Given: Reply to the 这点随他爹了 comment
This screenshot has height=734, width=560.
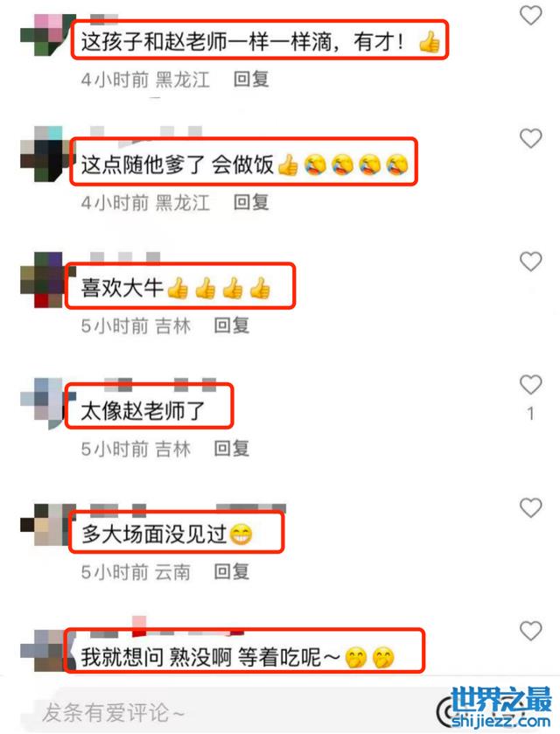Looking at the screenshot, I should pyautogui.click(x=251, y=202).
